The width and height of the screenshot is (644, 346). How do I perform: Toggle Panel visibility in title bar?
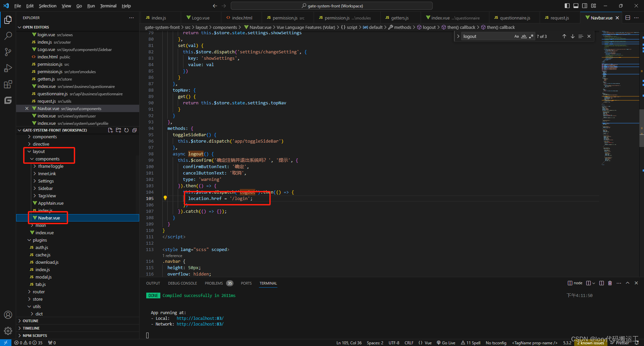point(576,6)
